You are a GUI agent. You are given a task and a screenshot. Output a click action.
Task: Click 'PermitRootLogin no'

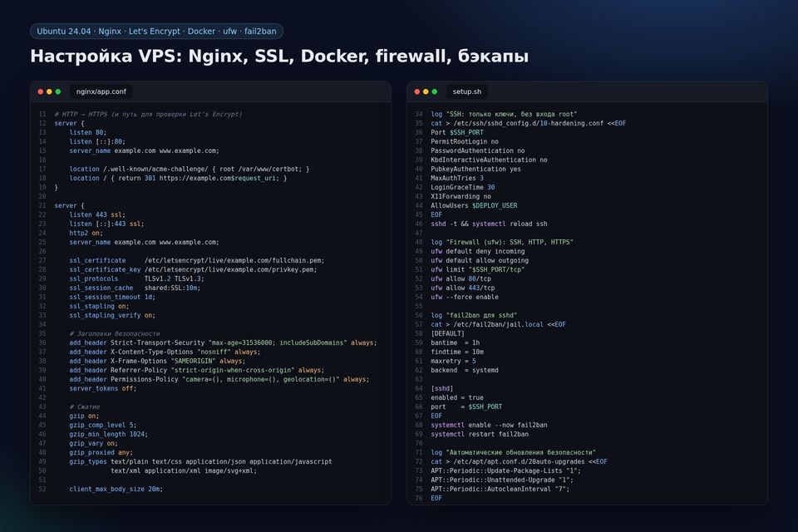click(x=465, y=141)
